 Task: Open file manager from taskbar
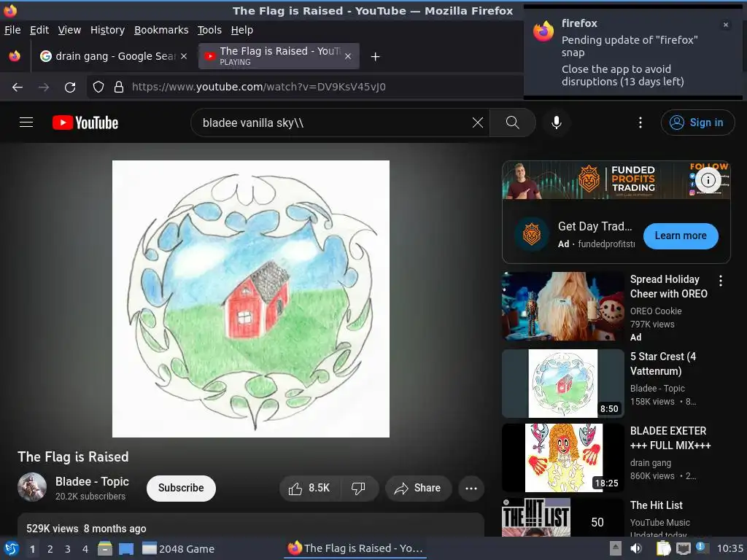[105, 548]
